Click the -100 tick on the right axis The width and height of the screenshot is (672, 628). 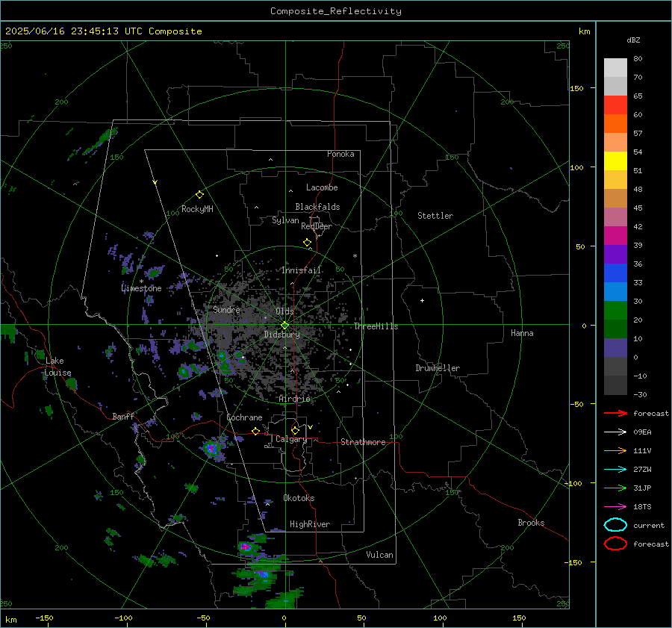(x=573, y=483)
